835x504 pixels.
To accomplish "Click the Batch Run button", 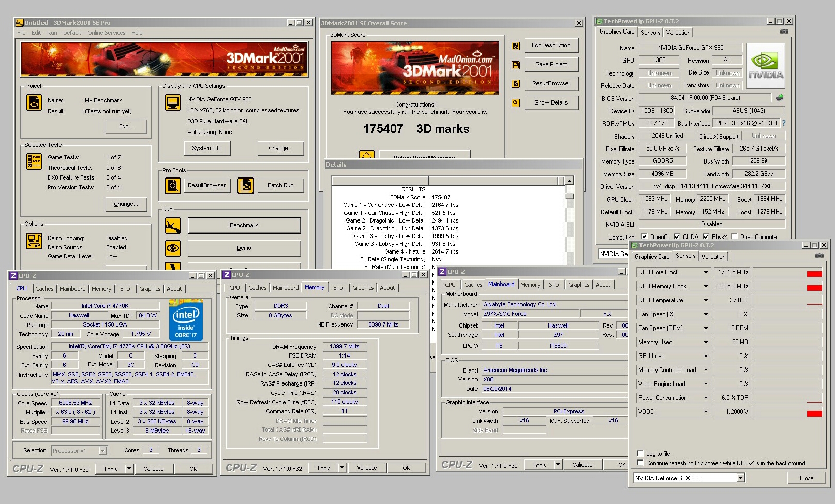I will coord(280,185).
